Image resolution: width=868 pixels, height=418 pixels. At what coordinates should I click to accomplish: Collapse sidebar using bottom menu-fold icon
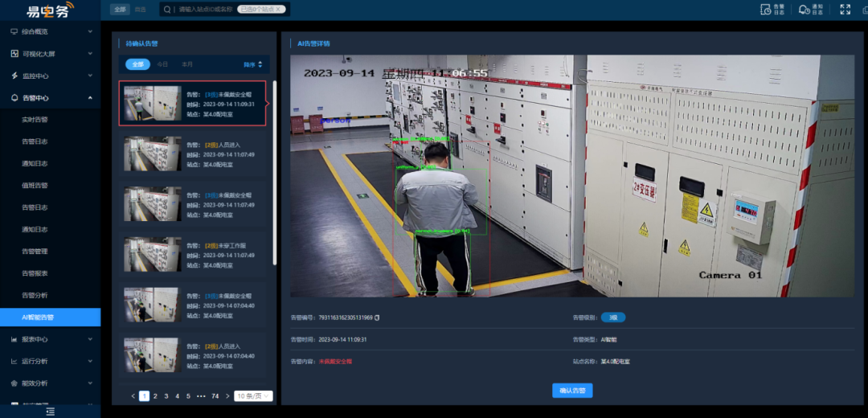50,411
